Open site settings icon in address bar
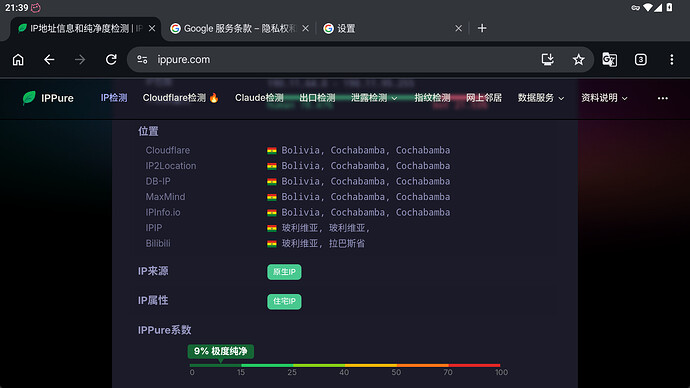Screen dimensions: 690x388 click(142, 59)
